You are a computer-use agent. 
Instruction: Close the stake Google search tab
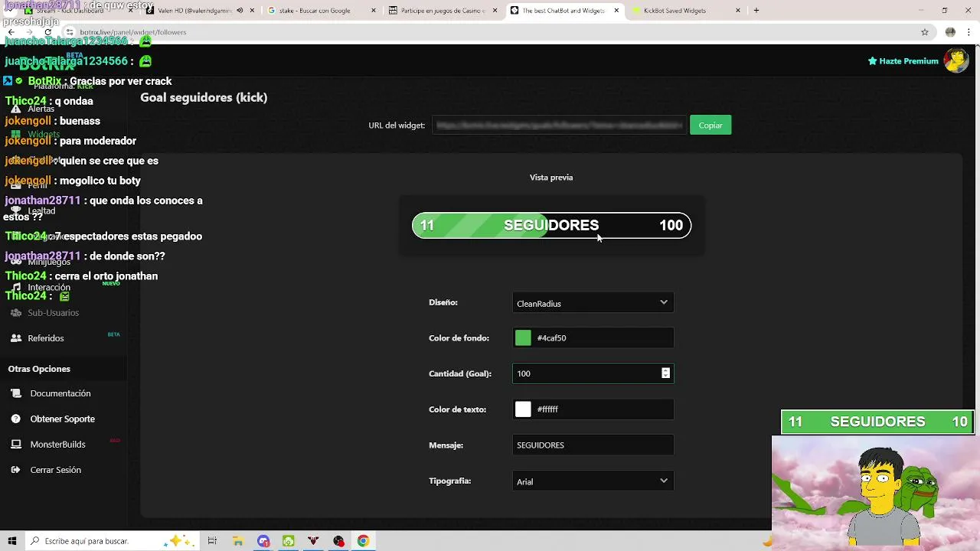[x=374, y=11]
